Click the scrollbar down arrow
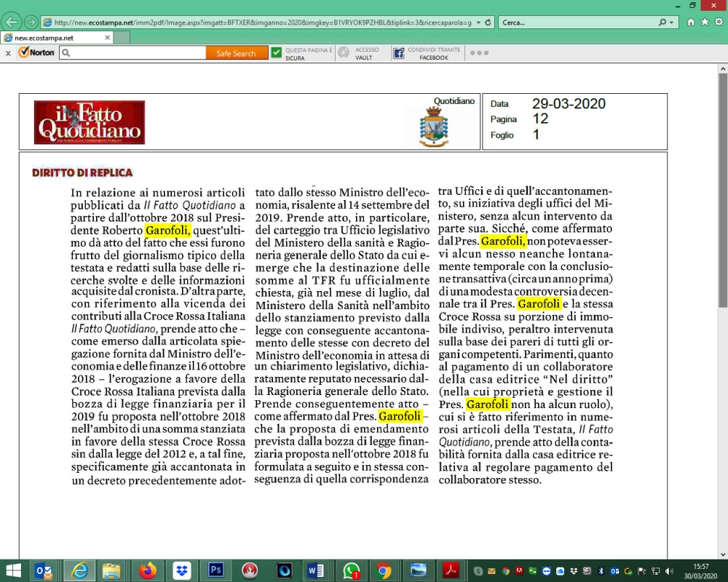The width and height of the screenshot is (728, 582). click(x=723, y=554)
